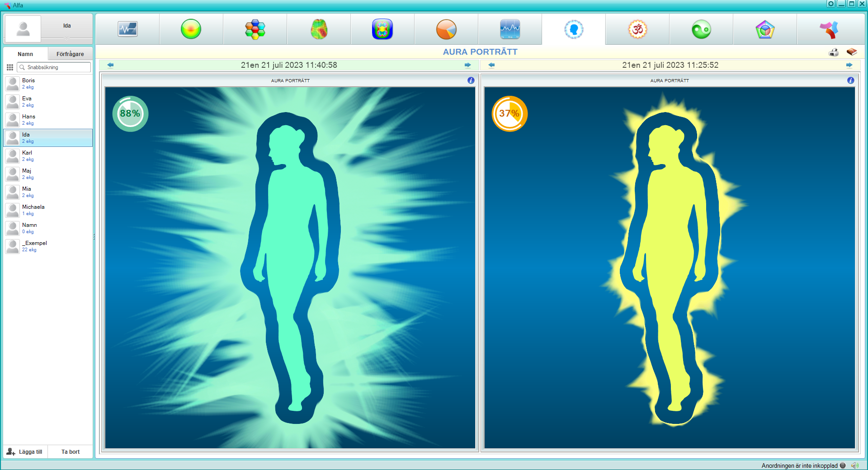Select the head profile aura portrait icon
This screenshot has height=470, width=868.
(x=574, y=29)
